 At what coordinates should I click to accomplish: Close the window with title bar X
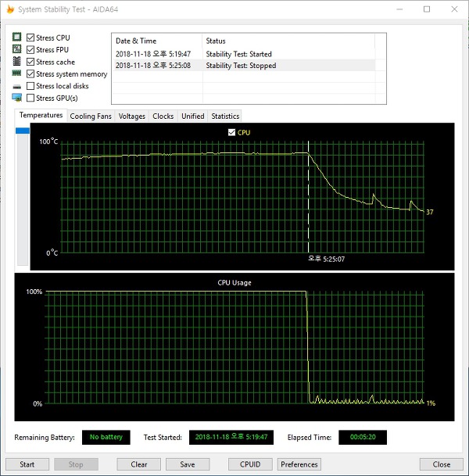[454, 9]
